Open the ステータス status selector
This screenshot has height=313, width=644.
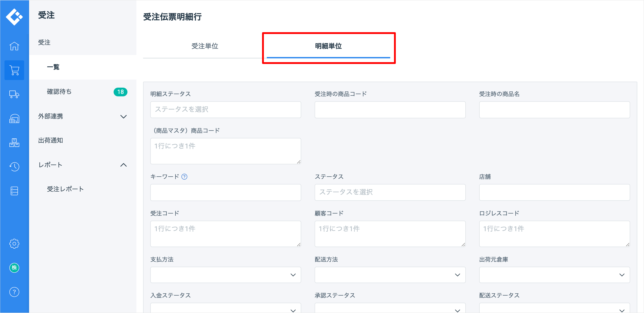pos(390,192)
